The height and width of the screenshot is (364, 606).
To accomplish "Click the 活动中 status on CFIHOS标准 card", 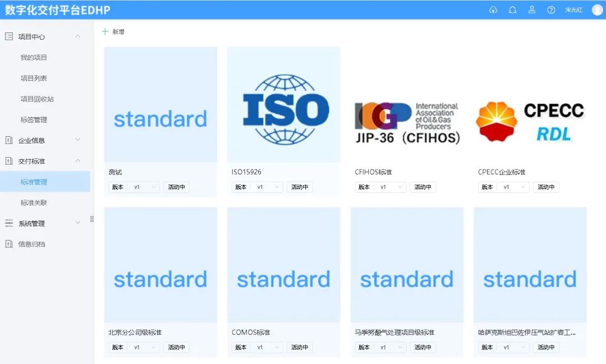I will [423, 187].
